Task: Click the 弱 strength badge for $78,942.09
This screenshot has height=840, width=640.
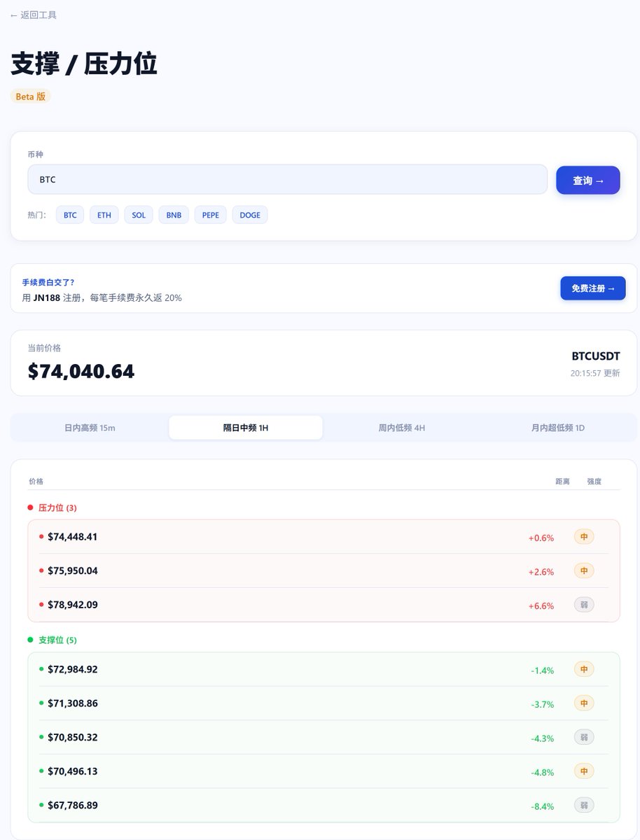Action: coord(584,605)
